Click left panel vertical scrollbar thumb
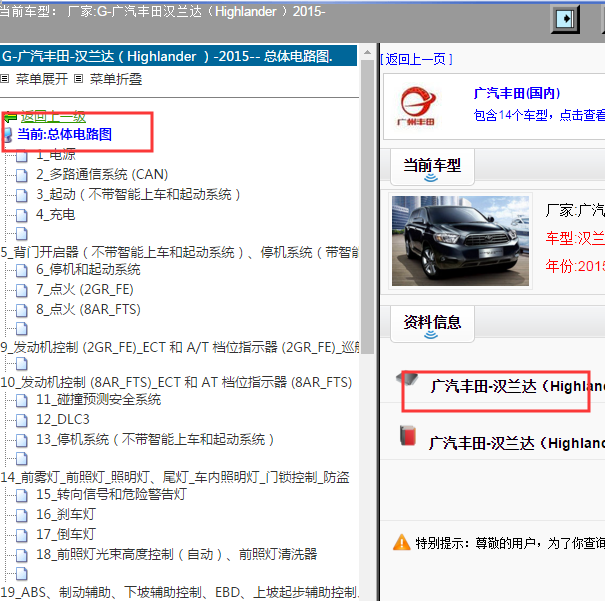Screen dimensions: 605x601 [368, 206]
